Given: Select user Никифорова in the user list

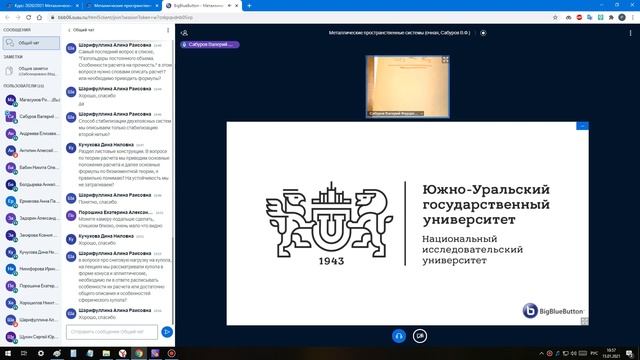Looking at the screenshot, I should 32,269.
